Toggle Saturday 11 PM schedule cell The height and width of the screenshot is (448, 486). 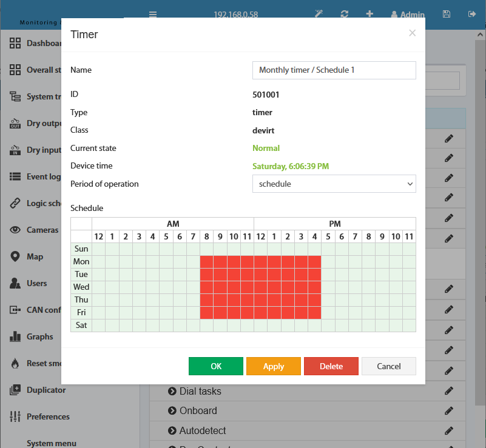pos(409,325)
